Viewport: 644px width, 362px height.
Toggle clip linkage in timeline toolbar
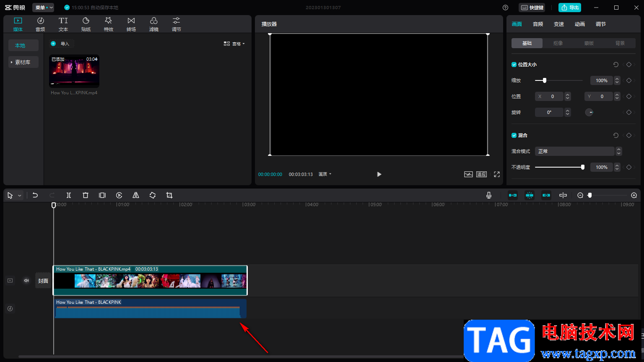546,195
